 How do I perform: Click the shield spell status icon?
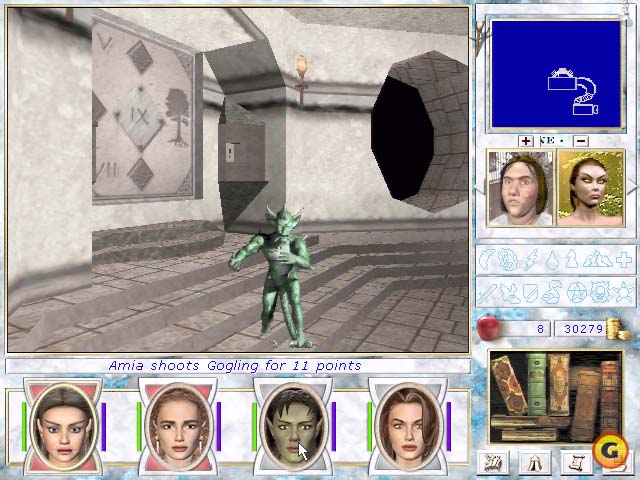(x=530, y=293)
